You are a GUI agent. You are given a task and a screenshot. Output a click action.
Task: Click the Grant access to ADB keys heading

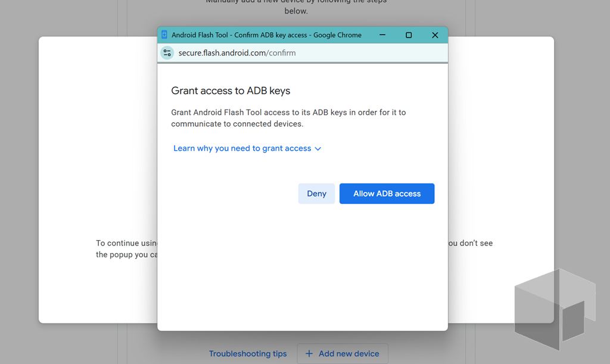(231, 91)
